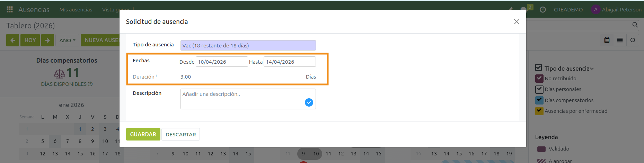Click the ene 2026 month heading

click(x=71, y=105)
